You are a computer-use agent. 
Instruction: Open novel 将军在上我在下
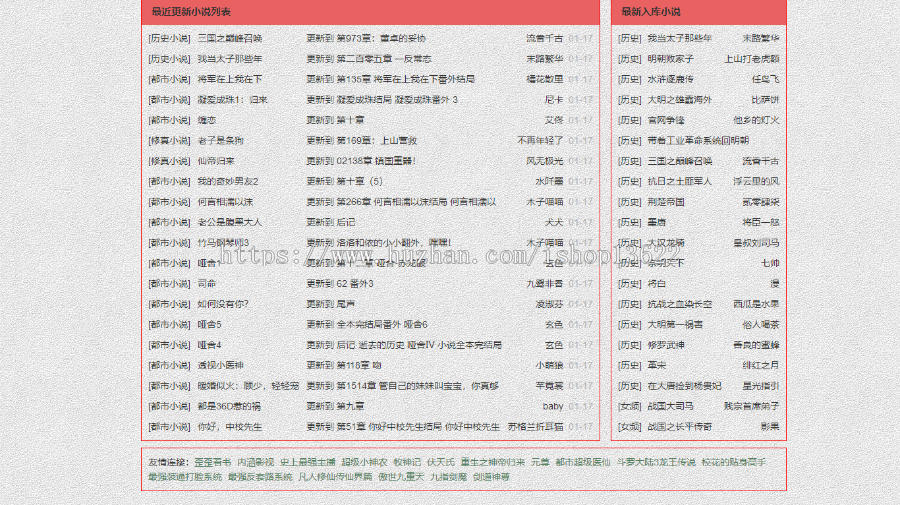pyautogui.click(x=230, y=79)
